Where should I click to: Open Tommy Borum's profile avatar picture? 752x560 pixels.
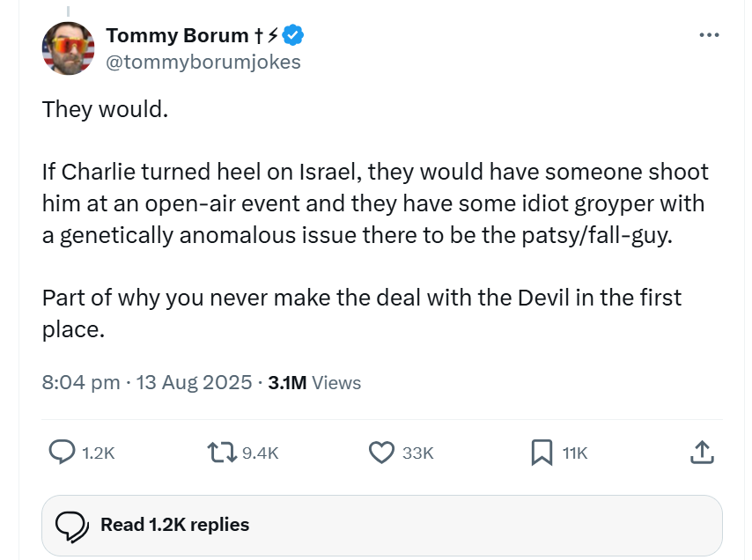68,48
